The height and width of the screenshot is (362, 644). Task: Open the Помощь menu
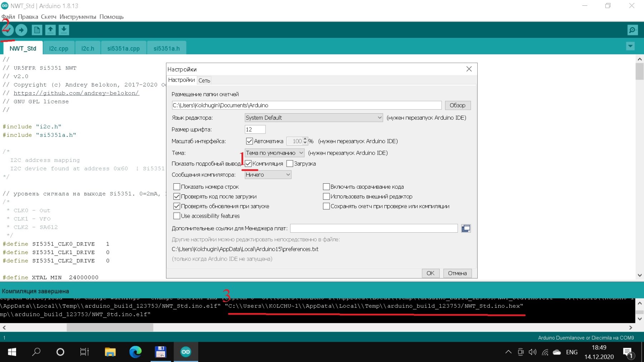[111, 17]
